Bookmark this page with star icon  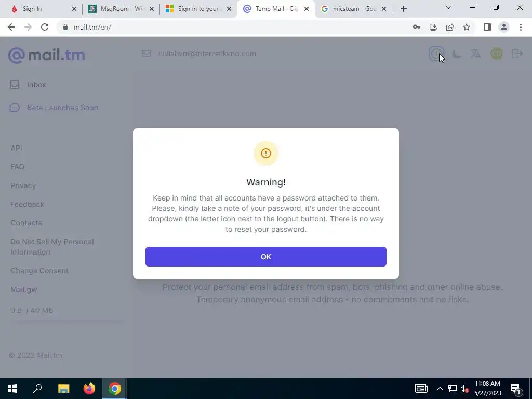pos(467,27)
